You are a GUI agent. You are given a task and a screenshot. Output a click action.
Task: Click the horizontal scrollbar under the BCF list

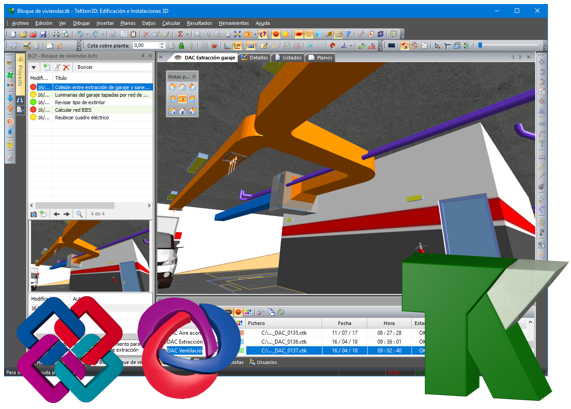(x=75, y=205)
